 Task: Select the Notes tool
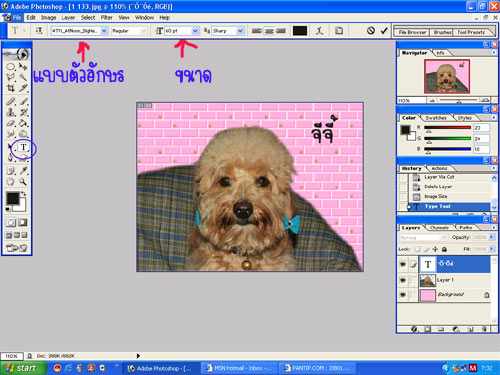coord(11,171)
